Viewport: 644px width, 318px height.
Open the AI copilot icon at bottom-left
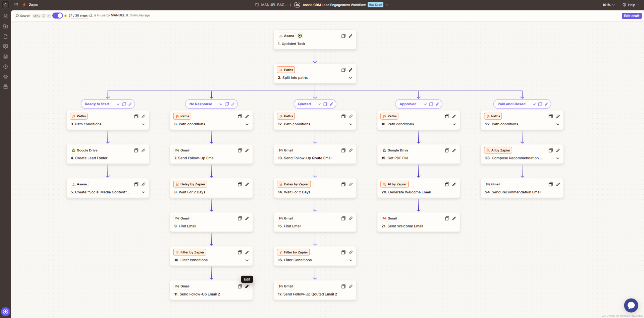(5, 312)
